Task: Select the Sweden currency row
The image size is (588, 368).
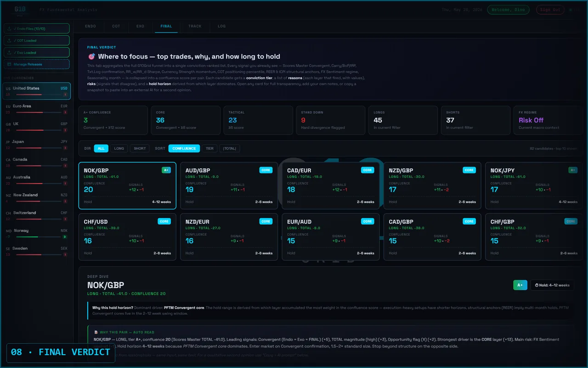Action: pos(36,251)
